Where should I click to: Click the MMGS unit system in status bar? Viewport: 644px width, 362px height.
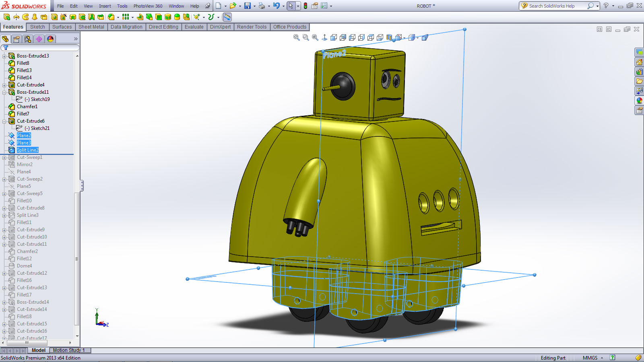590,358
